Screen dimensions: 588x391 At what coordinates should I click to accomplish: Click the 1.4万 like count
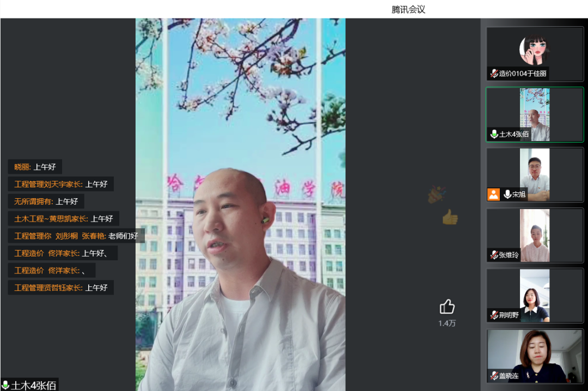click(447, 323)
